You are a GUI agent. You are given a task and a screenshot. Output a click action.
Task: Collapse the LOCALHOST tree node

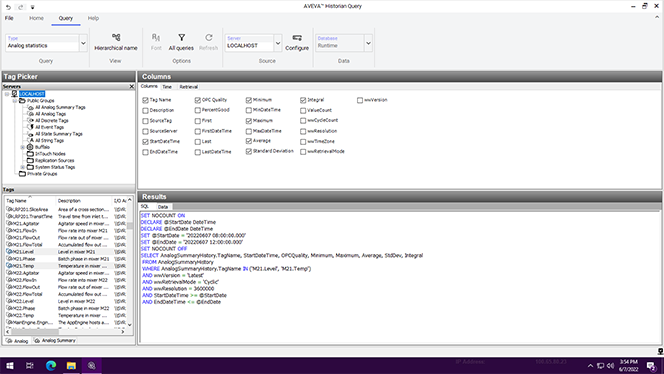click(x=7, y=94)
